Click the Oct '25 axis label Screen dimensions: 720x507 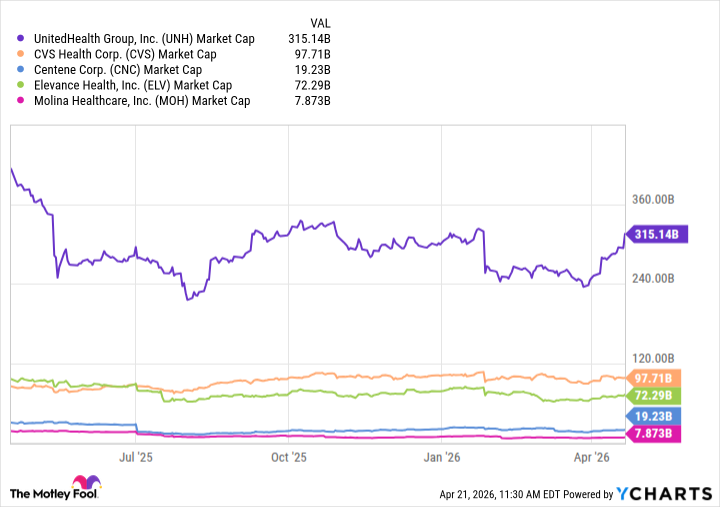(x=288, y=457)
